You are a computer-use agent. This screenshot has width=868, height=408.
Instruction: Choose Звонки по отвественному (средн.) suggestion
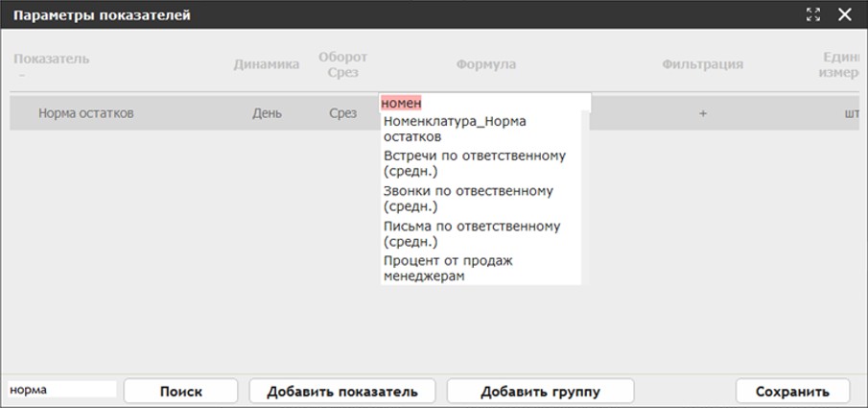point(481,199)
